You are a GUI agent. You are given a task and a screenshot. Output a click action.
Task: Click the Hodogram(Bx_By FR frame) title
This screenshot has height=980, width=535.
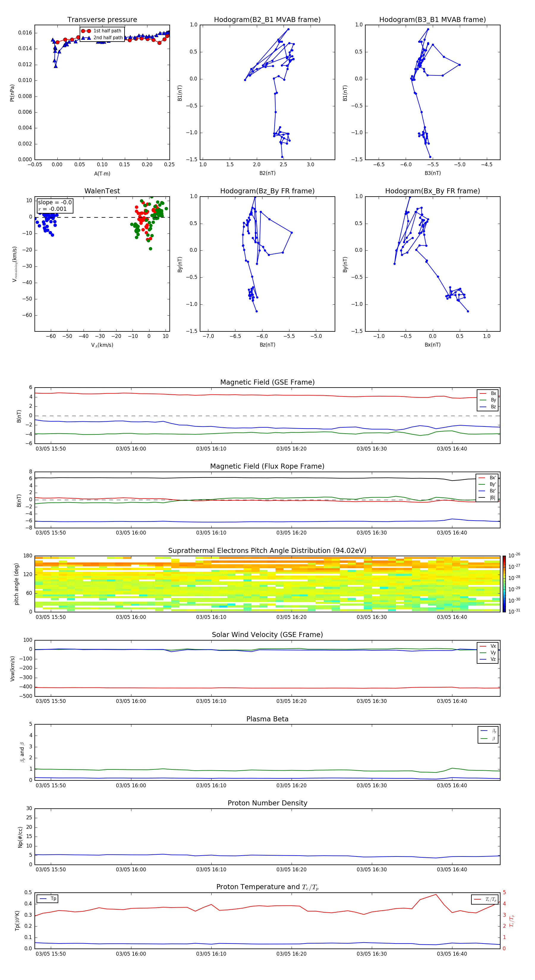[x=432, y=191]
